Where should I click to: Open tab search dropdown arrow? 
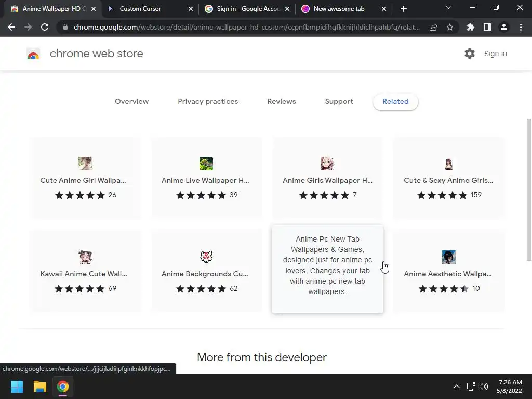[448, 7]
